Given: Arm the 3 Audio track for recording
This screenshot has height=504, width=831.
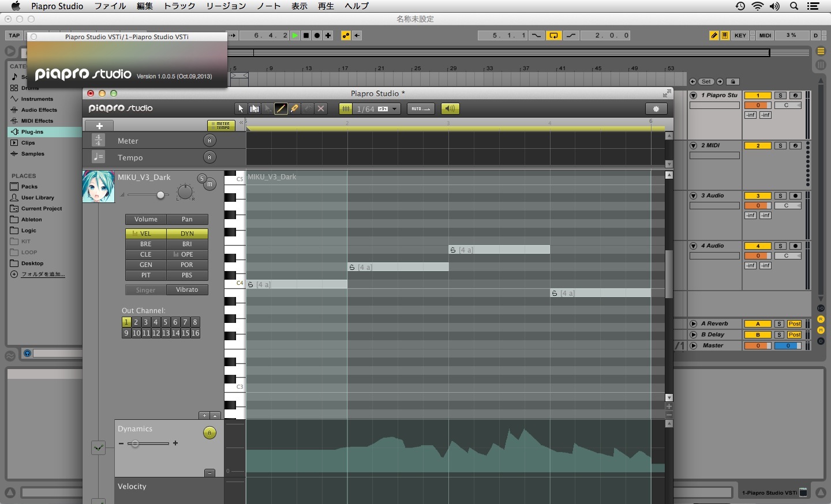Looking at the screenshot, I should point(795,195).
